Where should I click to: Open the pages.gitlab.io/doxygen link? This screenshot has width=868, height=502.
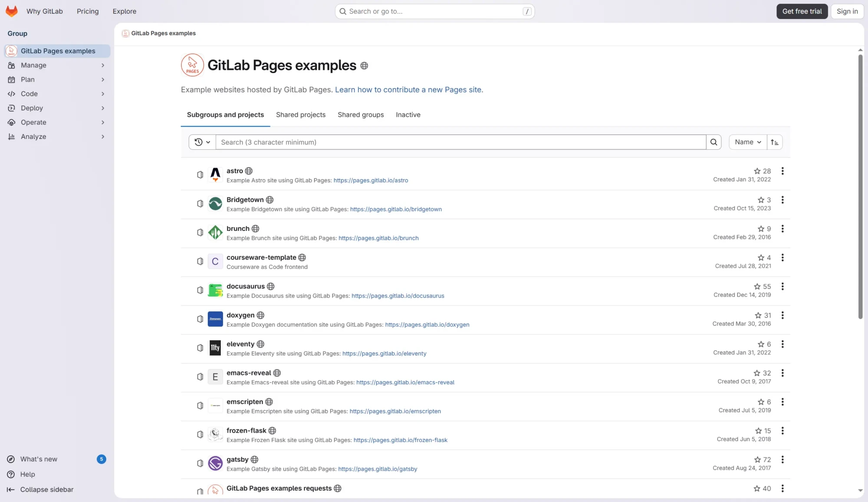[x=427, y=325]
